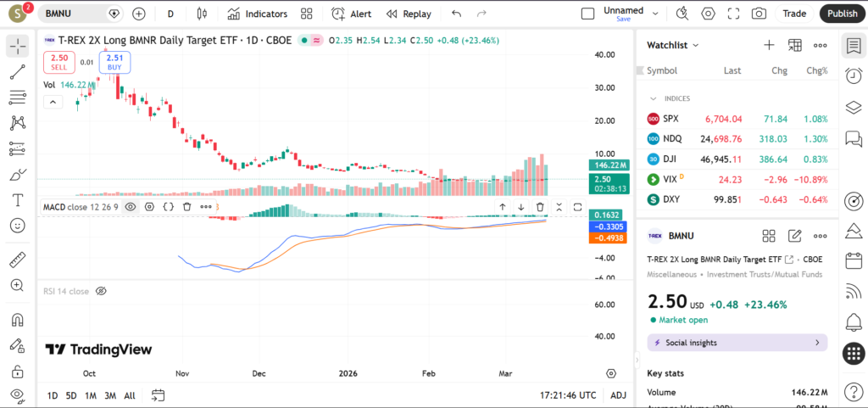Pick the ruler measure tool
The image size is (868, 408).
click(x=17, y=260)
